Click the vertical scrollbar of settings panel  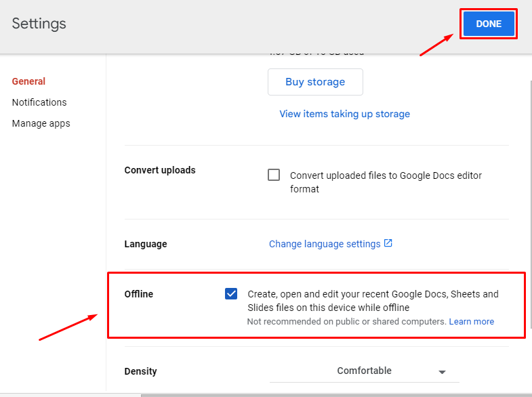pyautogui.click(x=530, y=205)
